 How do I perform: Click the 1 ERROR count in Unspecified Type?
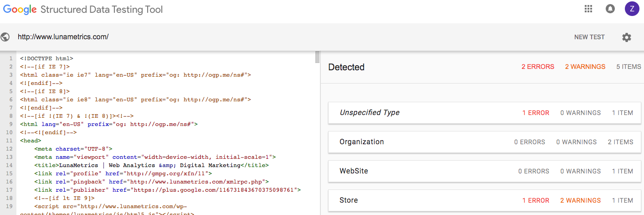point(536,113)
